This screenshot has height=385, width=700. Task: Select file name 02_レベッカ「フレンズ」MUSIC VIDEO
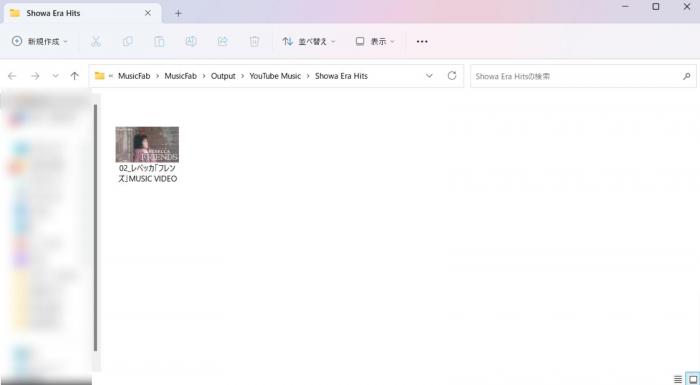pos(147,173)
